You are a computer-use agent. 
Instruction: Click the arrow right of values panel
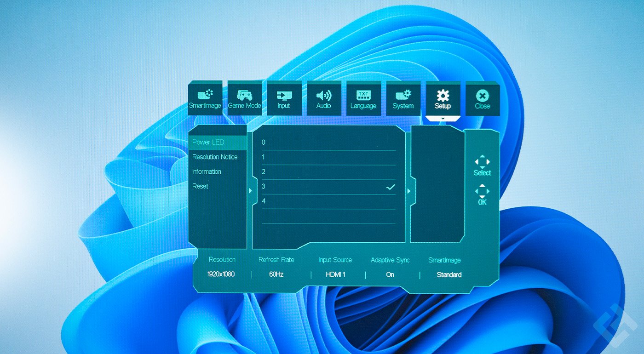[408, 191]
